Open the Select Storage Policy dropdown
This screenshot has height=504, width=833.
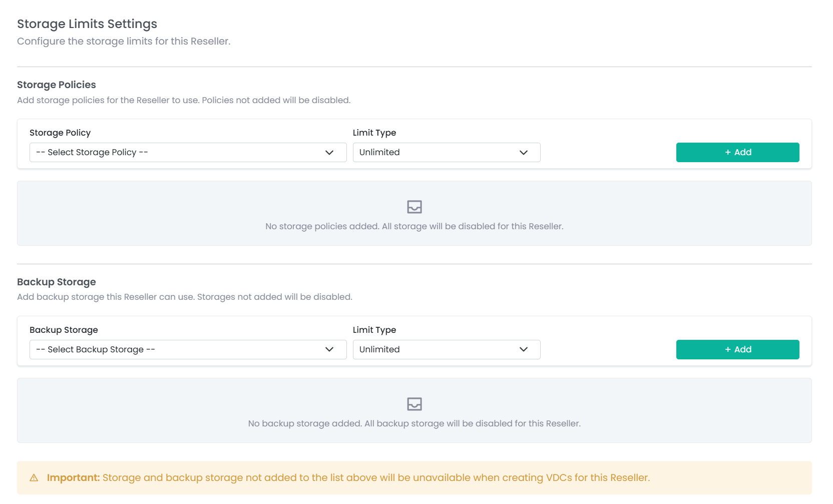coord(188,152)
